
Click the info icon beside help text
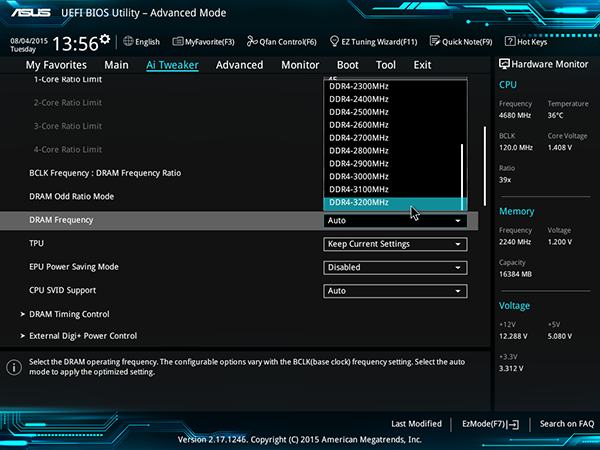pyautogui.click(x=14, y=367)
